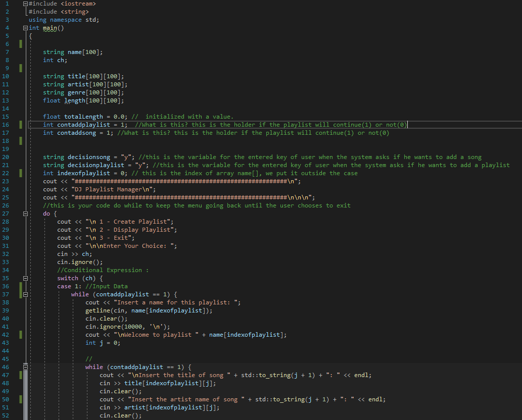This screenshot has height=420, width=522.
Task: Click on the getline(cin, name...) statement
Action: 149,310
